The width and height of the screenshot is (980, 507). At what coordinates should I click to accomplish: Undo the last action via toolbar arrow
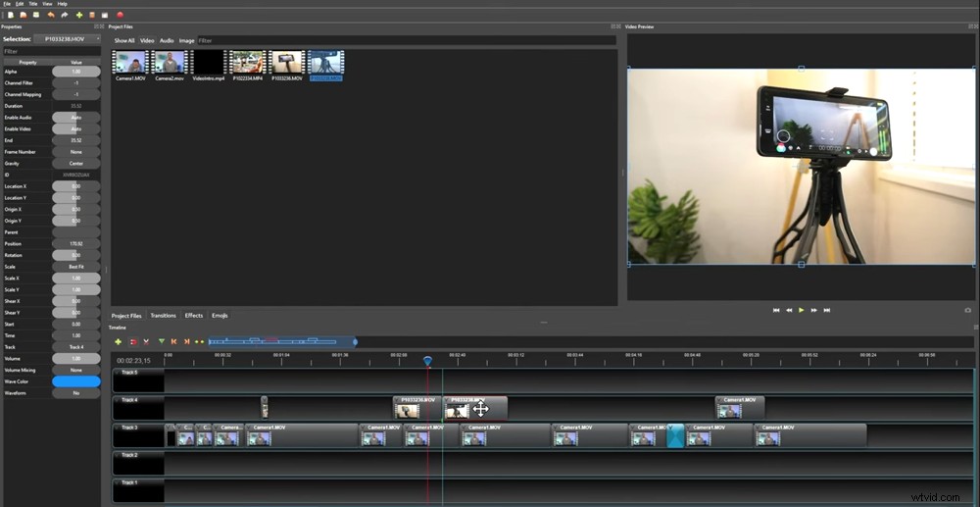[x=51, y=15]
